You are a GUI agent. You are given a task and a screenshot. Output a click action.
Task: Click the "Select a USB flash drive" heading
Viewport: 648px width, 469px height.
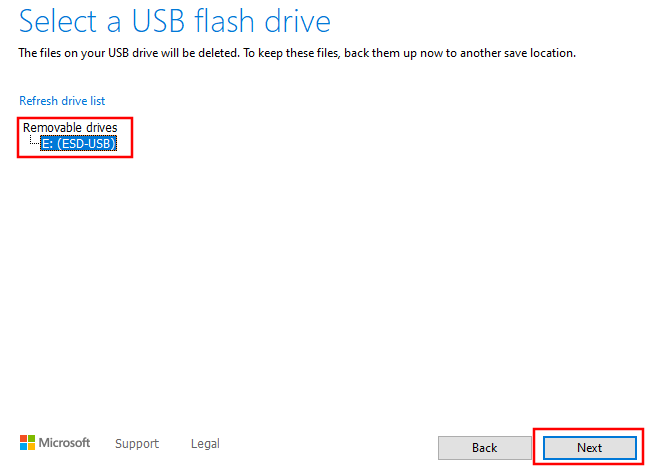pos(174,21)
